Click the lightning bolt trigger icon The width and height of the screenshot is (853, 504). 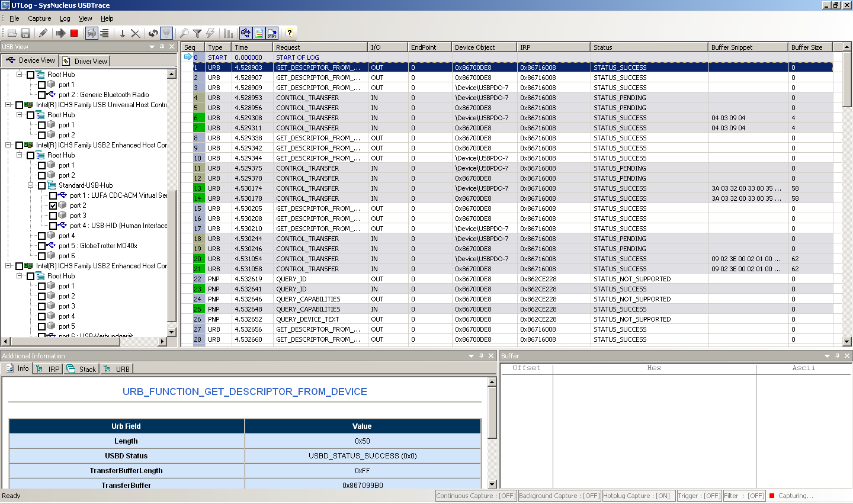point(210,33)
